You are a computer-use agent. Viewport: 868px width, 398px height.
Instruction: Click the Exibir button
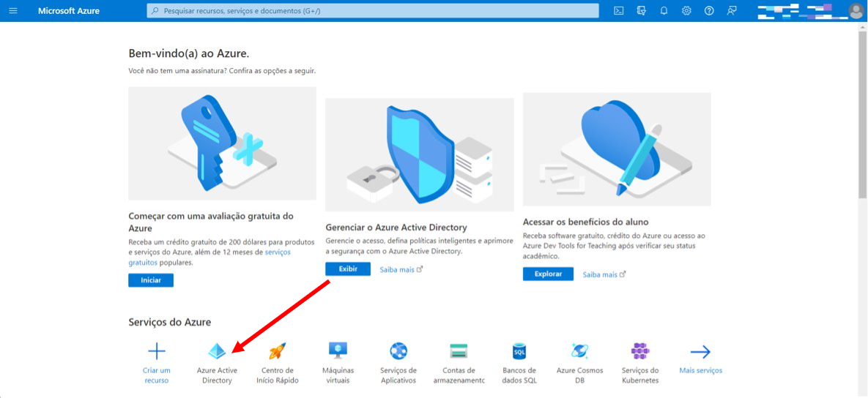pos(348,269)
